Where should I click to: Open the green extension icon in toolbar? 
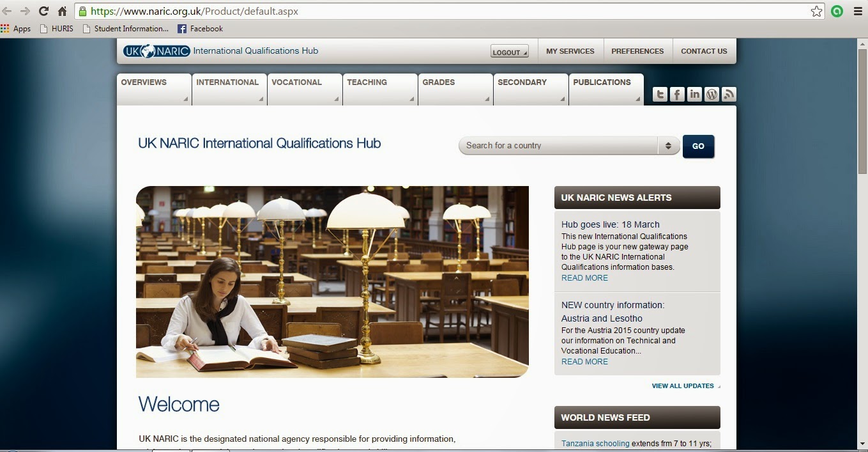(837, 11)
